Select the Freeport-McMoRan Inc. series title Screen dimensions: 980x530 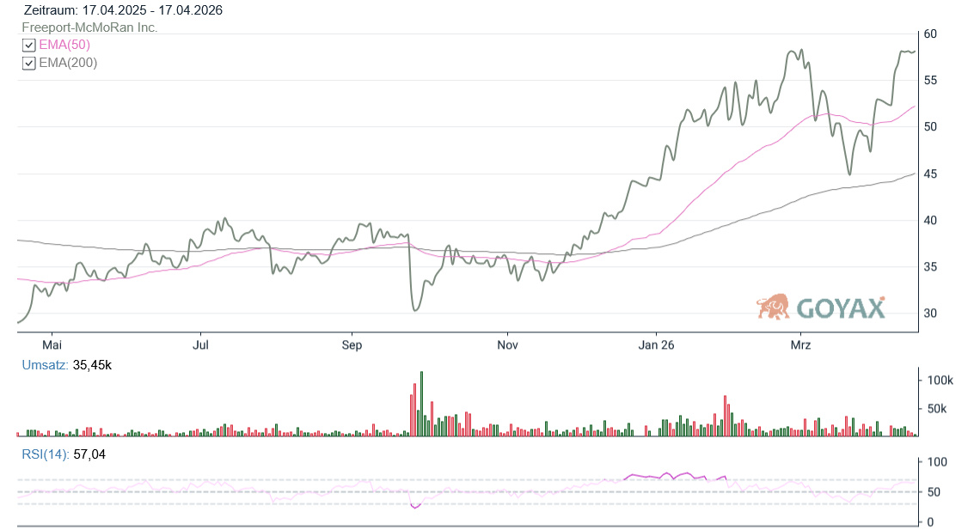click(89, 27)
